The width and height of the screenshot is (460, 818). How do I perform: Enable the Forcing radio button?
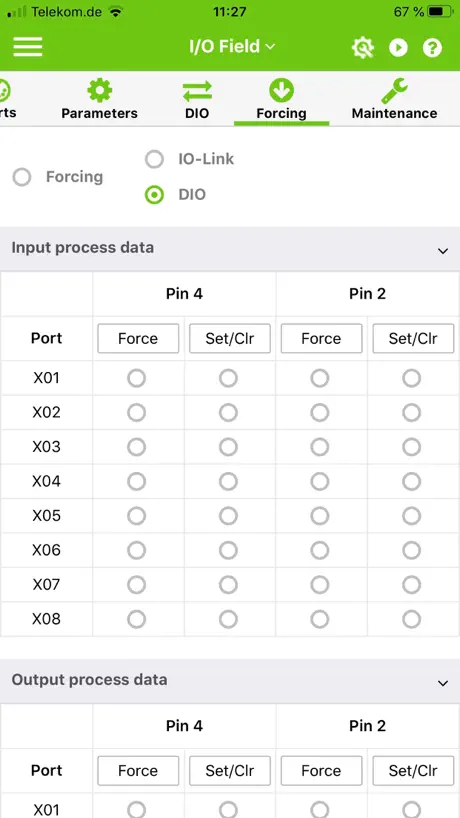point(22,177)
